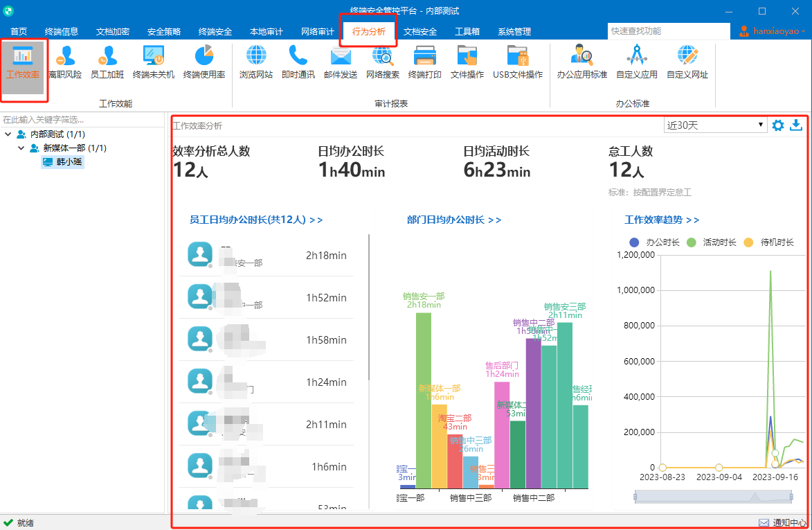
Task: Click the 快速查找功能 search field
Action: click(669, 31)
